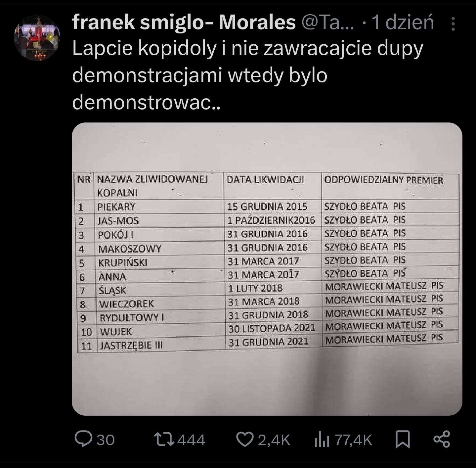Repost using the retweet arrows icon

(164, 440)
